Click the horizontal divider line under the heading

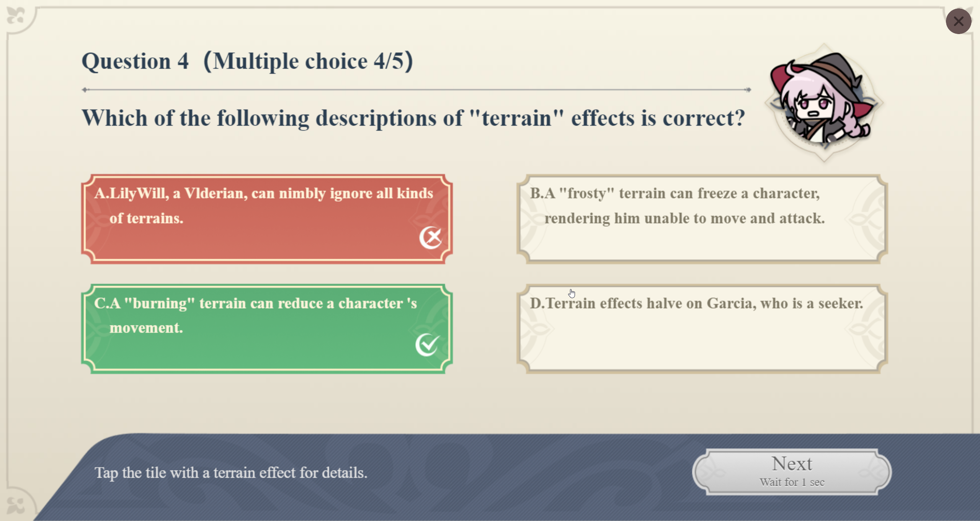coord(416,90)
